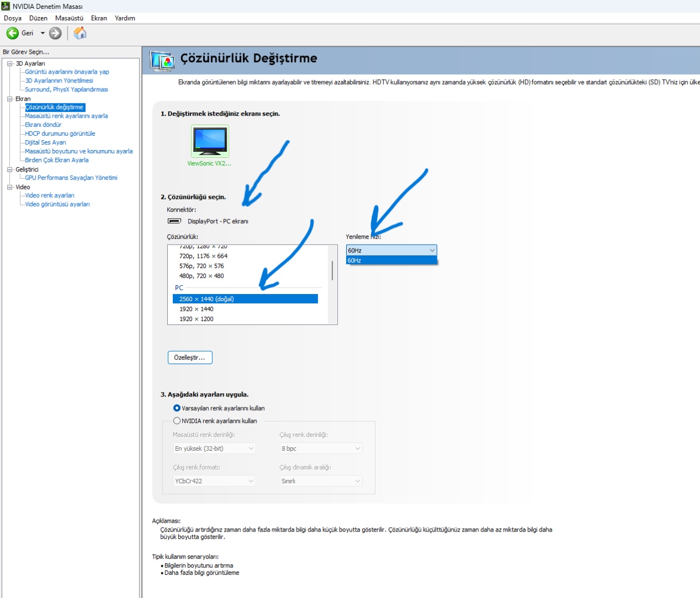
Task: Click the DisplayPort connector icon
Action: 174,221
